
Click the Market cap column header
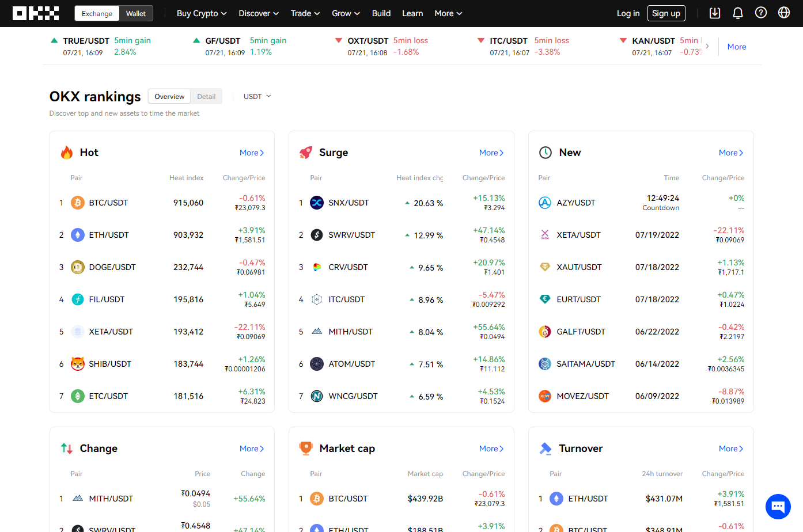(x=425, y=474)
